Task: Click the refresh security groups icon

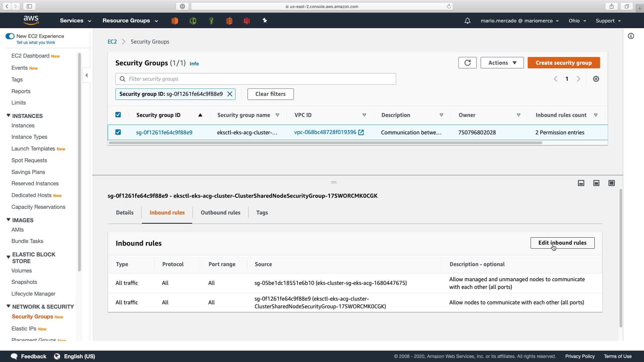Action: point(467,63)
